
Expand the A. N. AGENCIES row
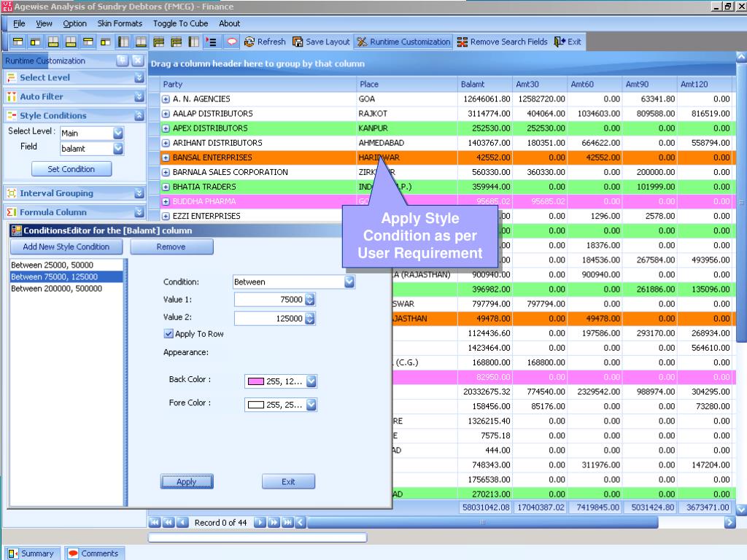tap(166, 99)
